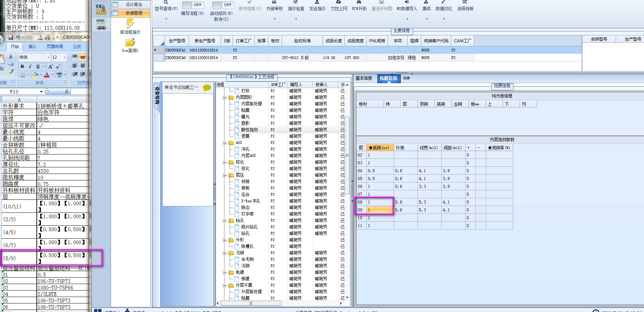Click the 文控上网 cloud icon
The width and height of the screenshot is (644, 312).
(x=339, y=2)
